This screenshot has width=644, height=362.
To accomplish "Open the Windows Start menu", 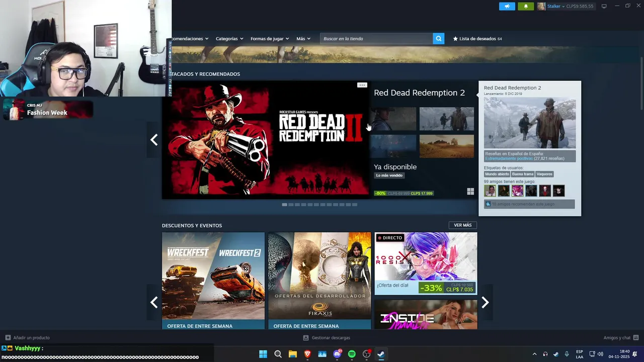I will click(x=263, y=354).
